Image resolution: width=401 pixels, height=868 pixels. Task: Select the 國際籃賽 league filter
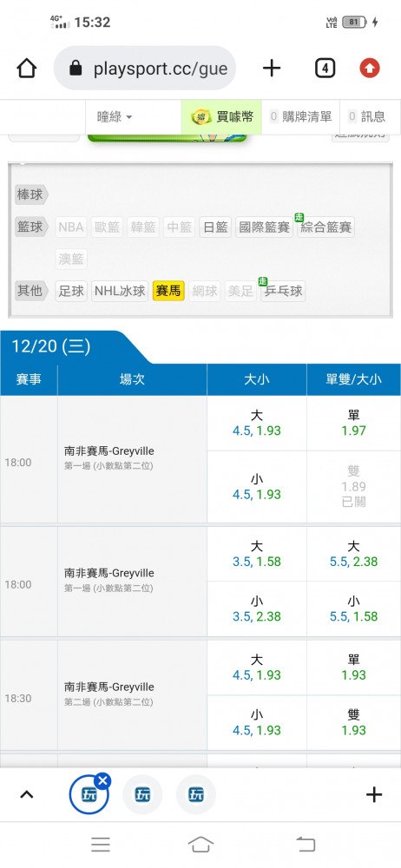264,227
